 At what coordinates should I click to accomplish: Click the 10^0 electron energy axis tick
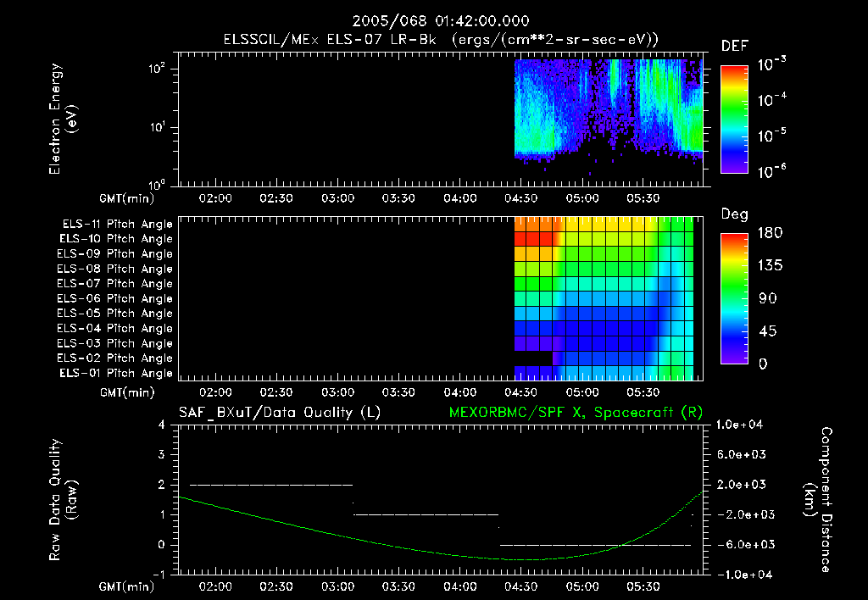pos(157,184)
